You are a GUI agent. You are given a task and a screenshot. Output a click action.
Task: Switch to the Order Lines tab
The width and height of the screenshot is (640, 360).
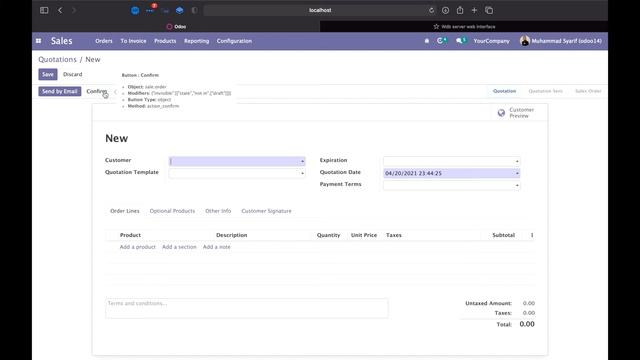(x=125, y=211)
